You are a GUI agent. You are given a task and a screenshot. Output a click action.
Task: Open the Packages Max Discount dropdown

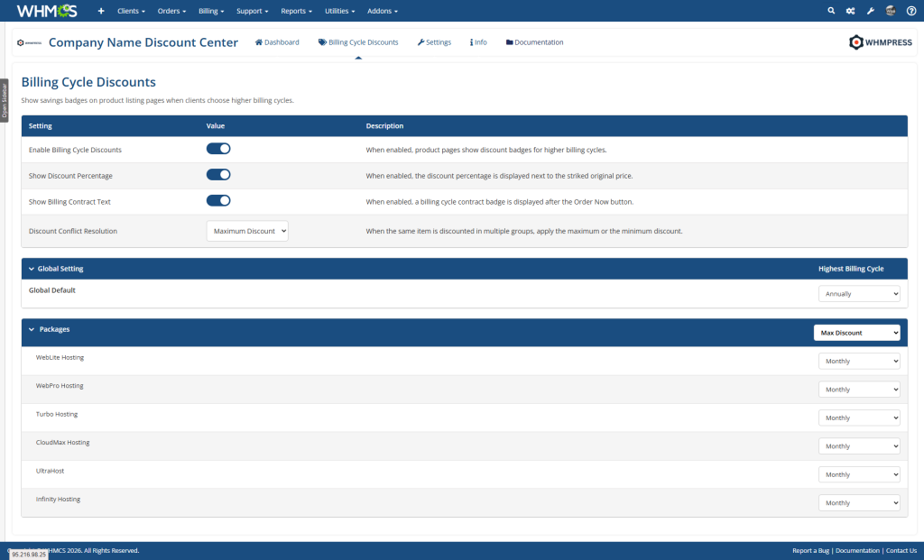click(857, 333)
